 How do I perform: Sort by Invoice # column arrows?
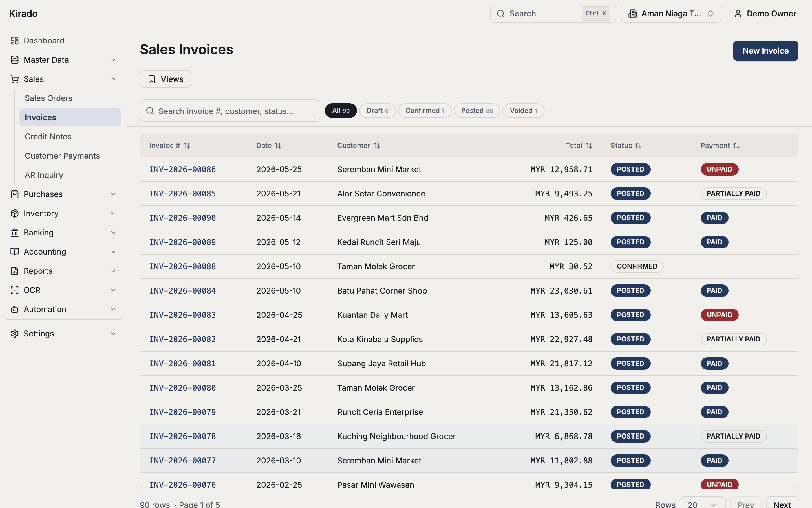[187, 145]
